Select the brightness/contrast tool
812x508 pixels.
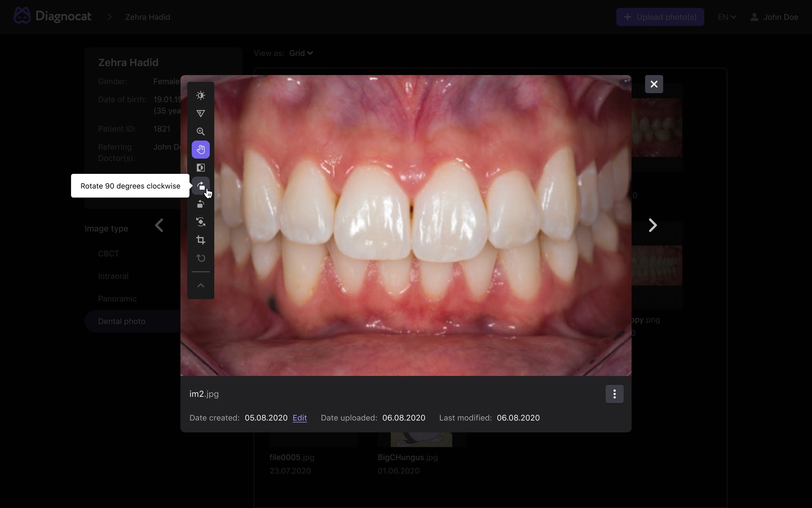point(201,95)
